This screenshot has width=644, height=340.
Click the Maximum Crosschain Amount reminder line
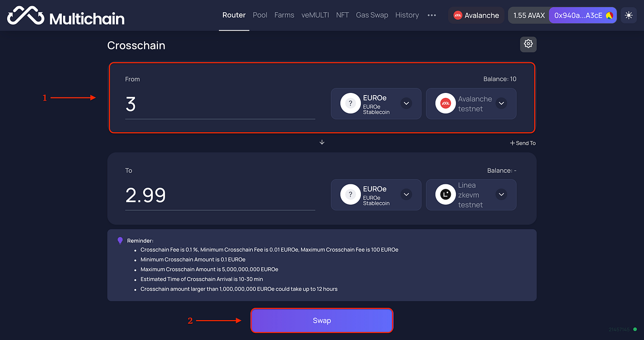(x=210, y=269)
